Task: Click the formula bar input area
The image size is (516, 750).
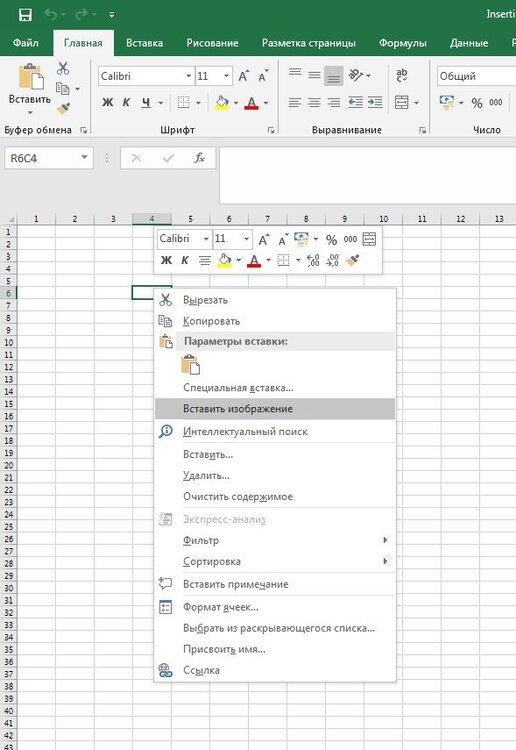Action: [x=367, y=175]
